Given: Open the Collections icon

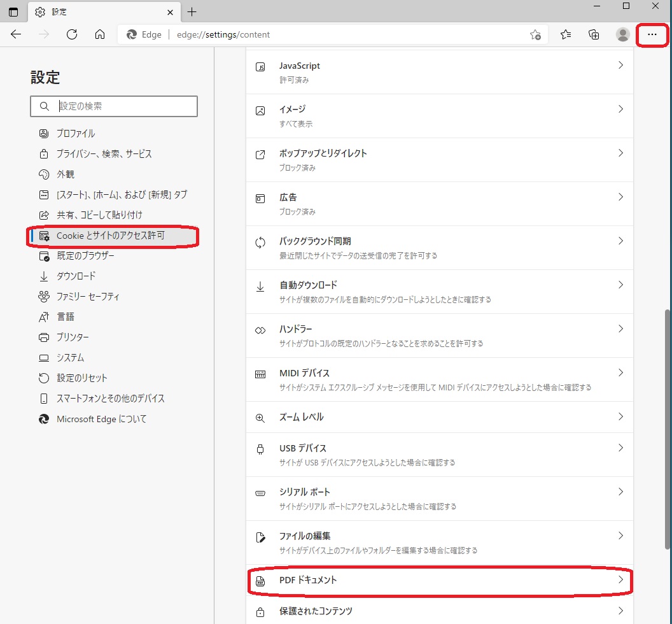Looking at the screenshot, I should (x=594, y=34).
